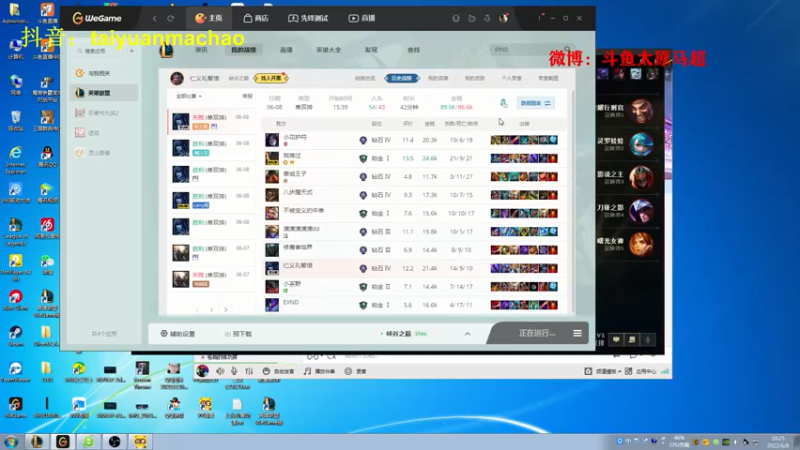Select 英雄联盟 in the sidebar
800x450 pixels.
(105, 93)
